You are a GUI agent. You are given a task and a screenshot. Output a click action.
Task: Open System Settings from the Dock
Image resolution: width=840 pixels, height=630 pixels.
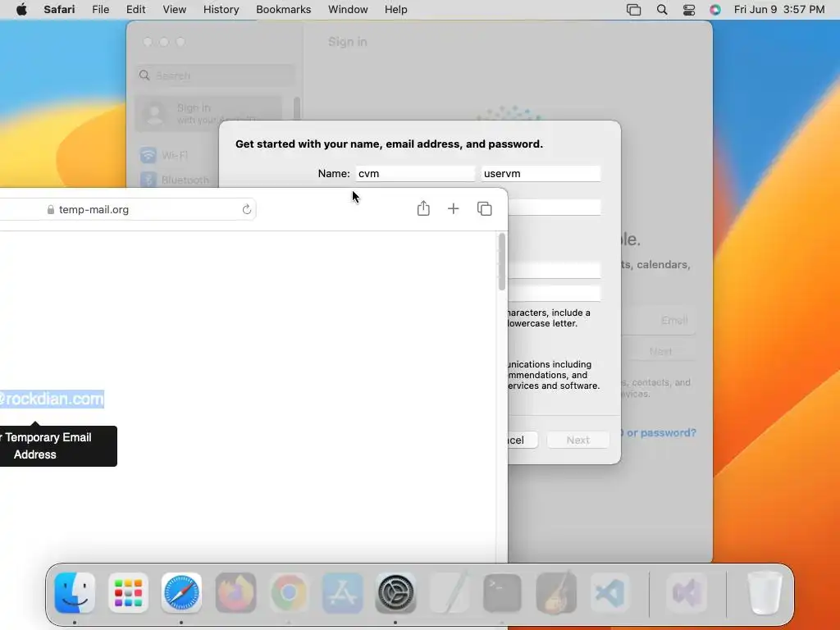(x=395, y=592)
